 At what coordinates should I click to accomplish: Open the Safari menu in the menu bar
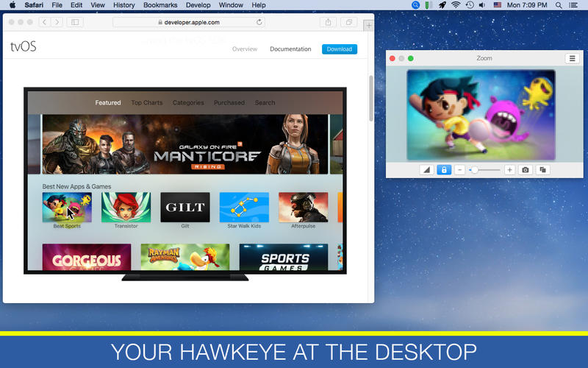pyautogui.click(x=34, y=5)
